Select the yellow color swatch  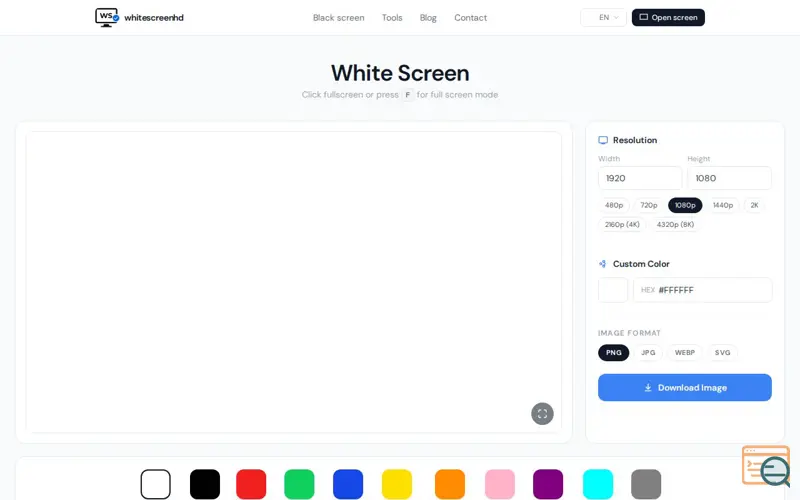click(x=396, y=484)
